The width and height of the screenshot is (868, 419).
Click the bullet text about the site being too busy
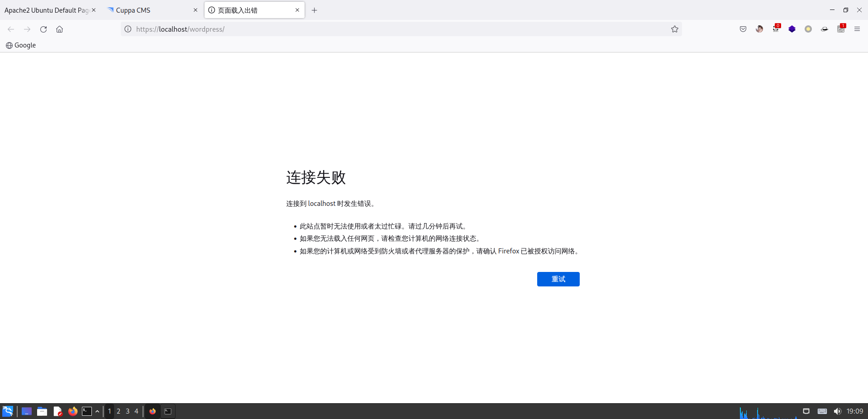click(384, 226)
